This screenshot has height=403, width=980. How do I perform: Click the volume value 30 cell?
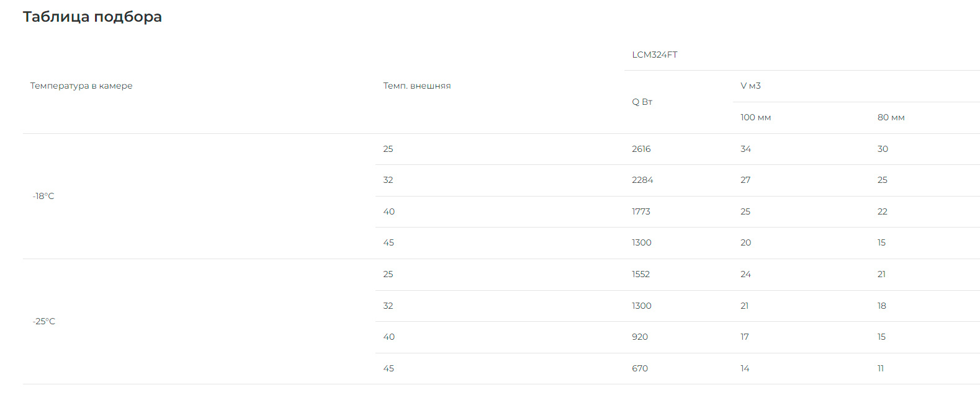click(883, 149)
